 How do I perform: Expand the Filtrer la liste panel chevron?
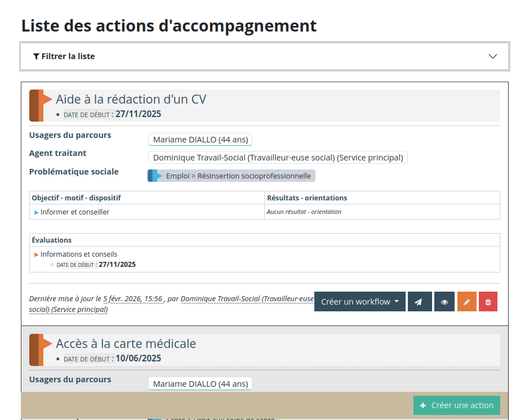coord(493,56)
